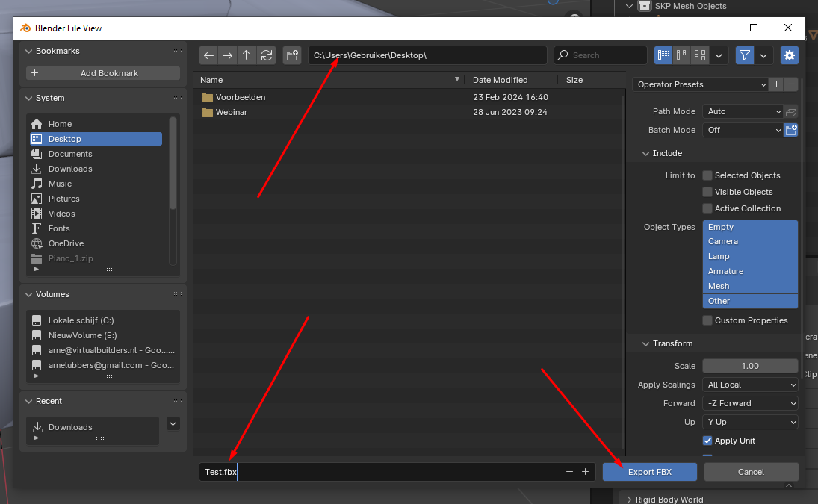Open the Path Mode dropdown
818x504 pixels.
pos(743,111)
